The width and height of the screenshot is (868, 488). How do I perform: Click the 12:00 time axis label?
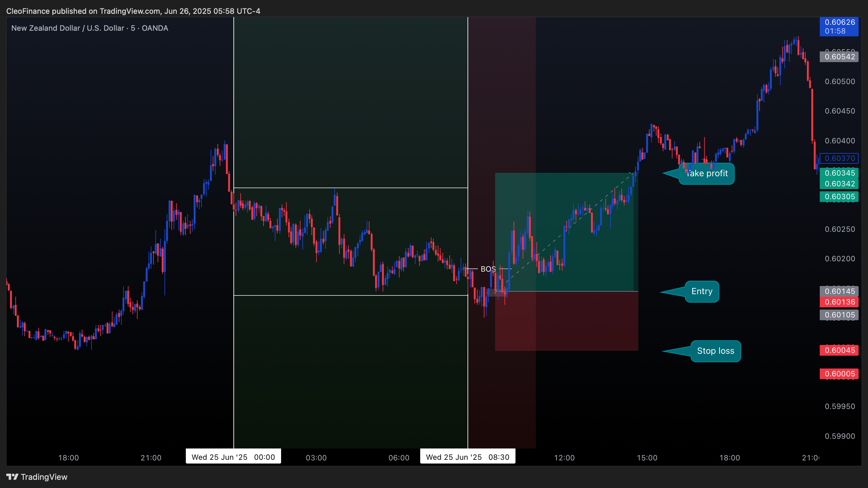564,458
